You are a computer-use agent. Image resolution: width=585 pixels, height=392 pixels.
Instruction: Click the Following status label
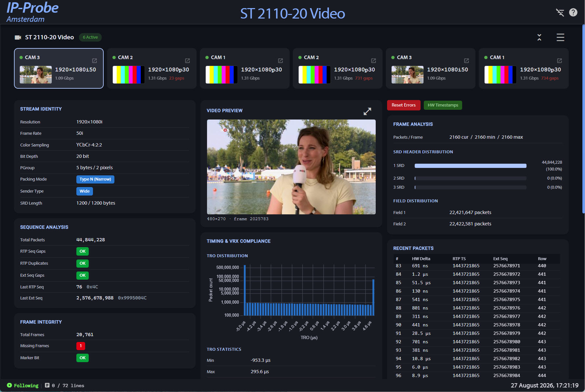click(26, 386)
